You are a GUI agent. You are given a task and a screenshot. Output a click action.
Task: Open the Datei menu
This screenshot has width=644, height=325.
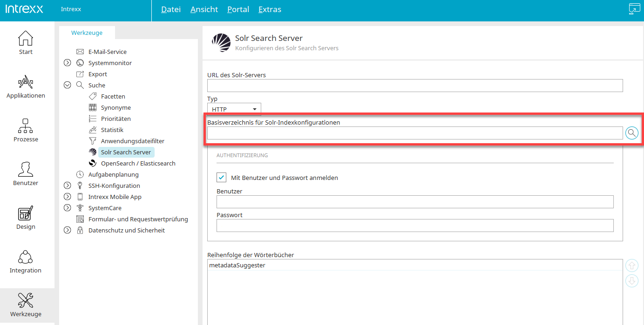coord(170,9)
